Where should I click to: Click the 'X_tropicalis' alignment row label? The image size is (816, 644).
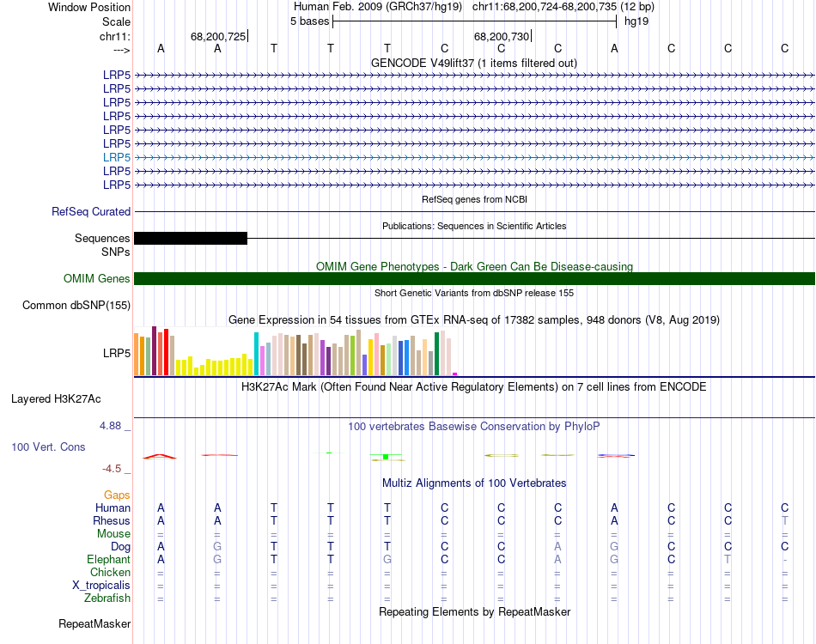(x=101, y=586)
